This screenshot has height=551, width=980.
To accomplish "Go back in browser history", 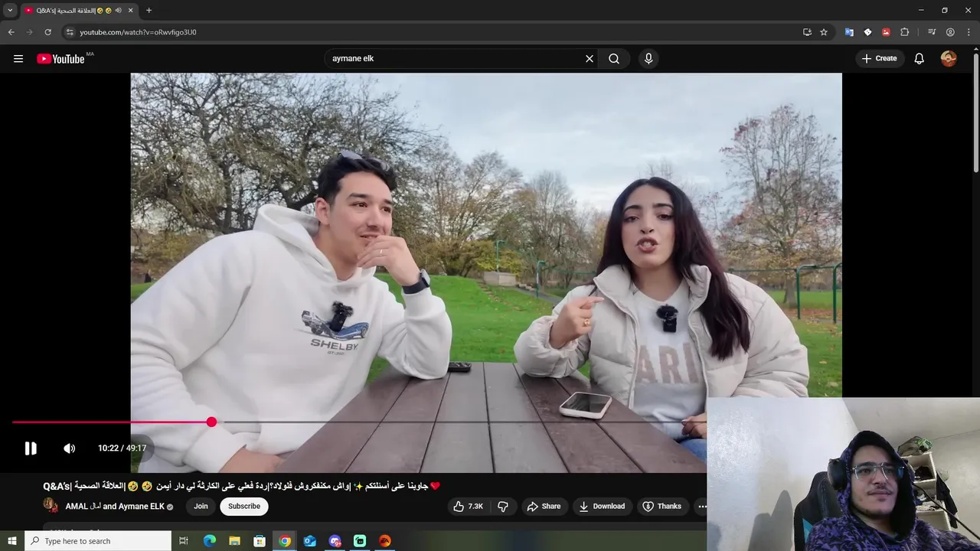I will [x=11, y=32].
